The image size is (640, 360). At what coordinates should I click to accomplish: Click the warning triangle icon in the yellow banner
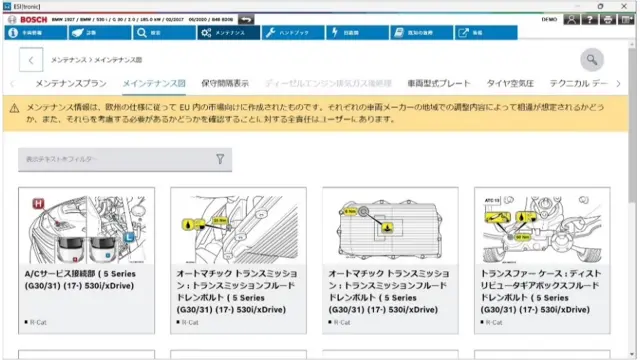(x=14, y=108)
